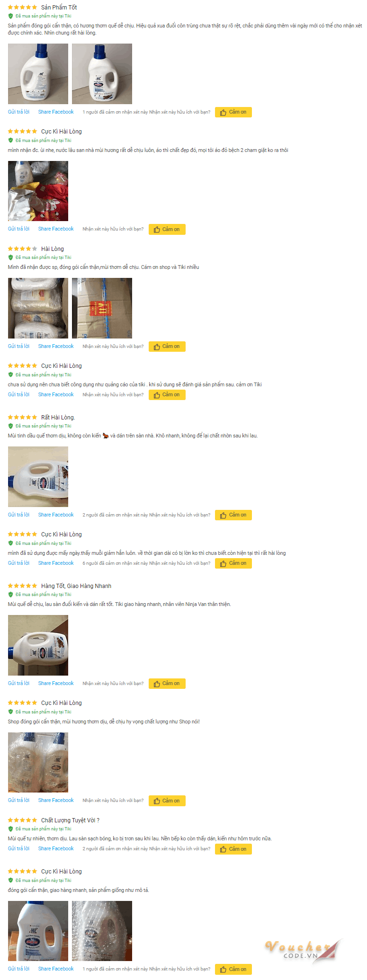Viewport: 367px width, 980px height.
Task: Share the Rất Hài Lòng review on Facebook
Action: [x=56, y=515]
